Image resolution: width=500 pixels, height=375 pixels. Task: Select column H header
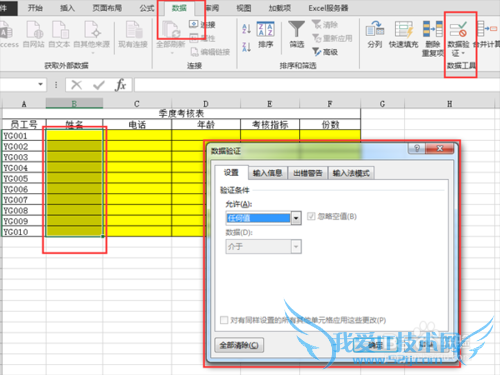click(x=450, y=104)
